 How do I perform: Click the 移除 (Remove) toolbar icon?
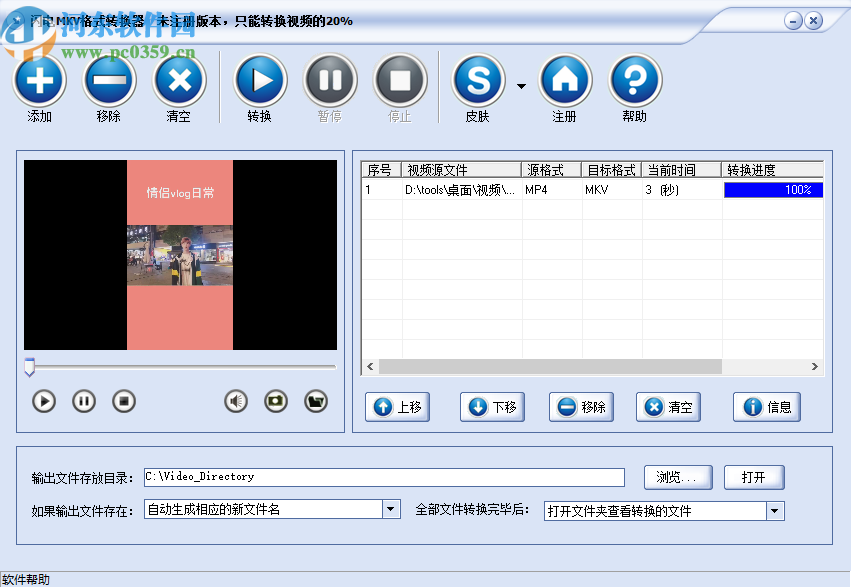click(x=109, y=83)
